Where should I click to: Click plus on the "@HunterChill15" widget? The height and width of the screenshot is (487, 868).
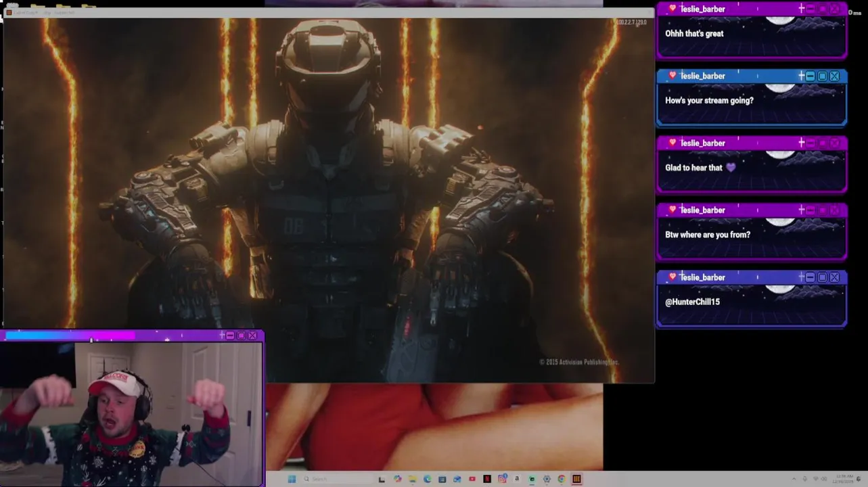(x=801, y=277)
